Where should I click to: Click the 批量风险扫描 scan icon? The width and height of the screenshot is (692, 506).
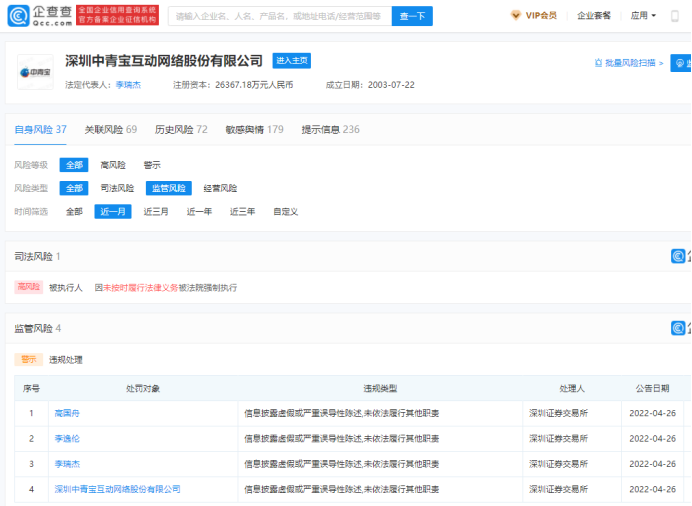598,63
